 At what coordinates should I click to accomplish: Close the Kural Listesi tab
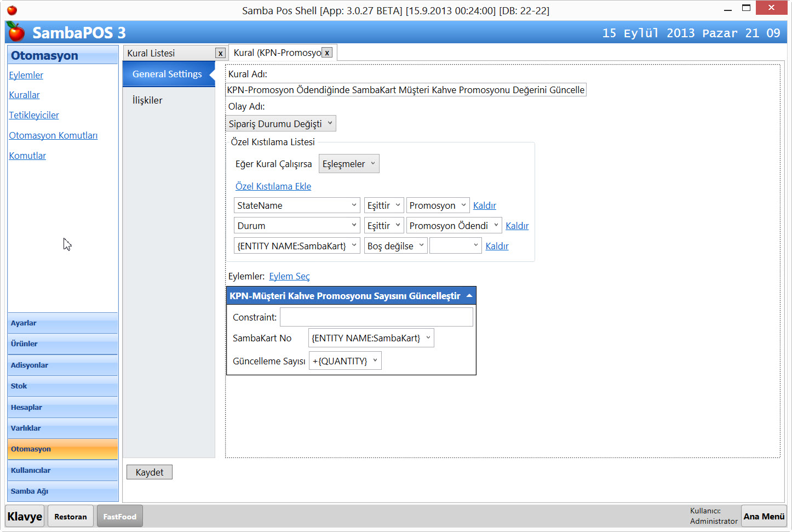coord(220,53)
